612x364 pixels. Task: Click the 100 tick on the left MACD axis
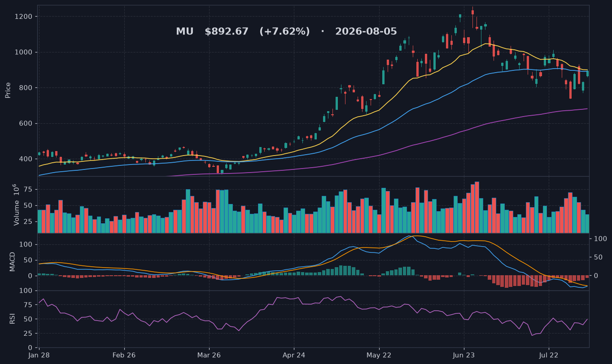pyautogui.click(x=26, y=244)
